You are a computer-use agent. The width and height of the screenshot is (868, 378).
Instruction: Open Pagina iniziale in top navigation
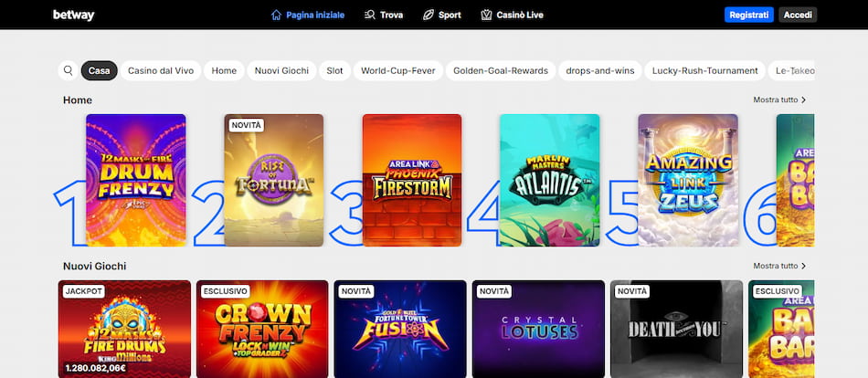[308, 15]
